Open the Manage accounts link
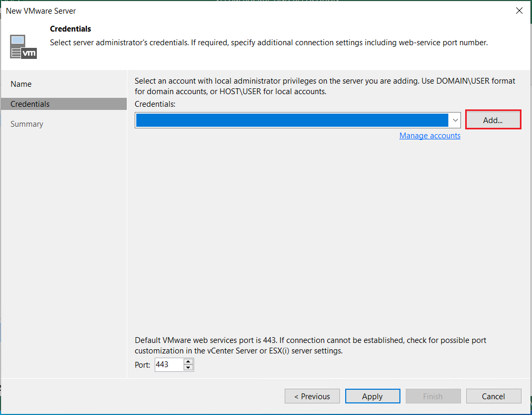Viewport: 532px width, 415px height. click(429, 136)
